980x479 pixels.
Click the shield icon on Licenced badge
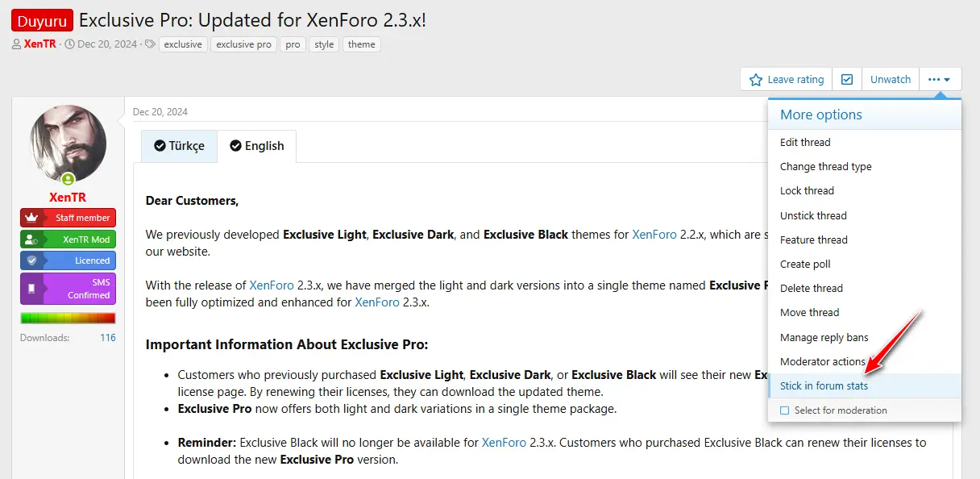tap(31, 260)
